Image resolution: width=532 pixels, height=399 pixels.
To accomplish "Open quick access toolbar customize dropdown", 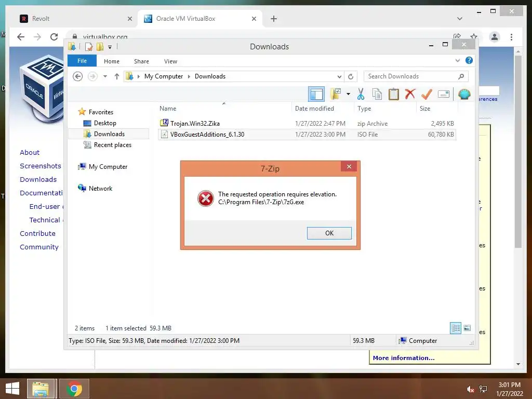I will tap(110, 47).
